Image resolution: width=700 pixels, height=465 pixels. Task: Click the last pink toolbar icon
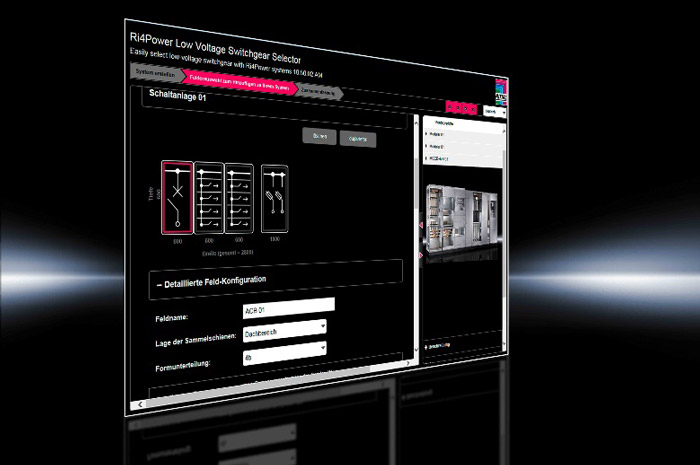pyautogui.click(x=474, y=109)
